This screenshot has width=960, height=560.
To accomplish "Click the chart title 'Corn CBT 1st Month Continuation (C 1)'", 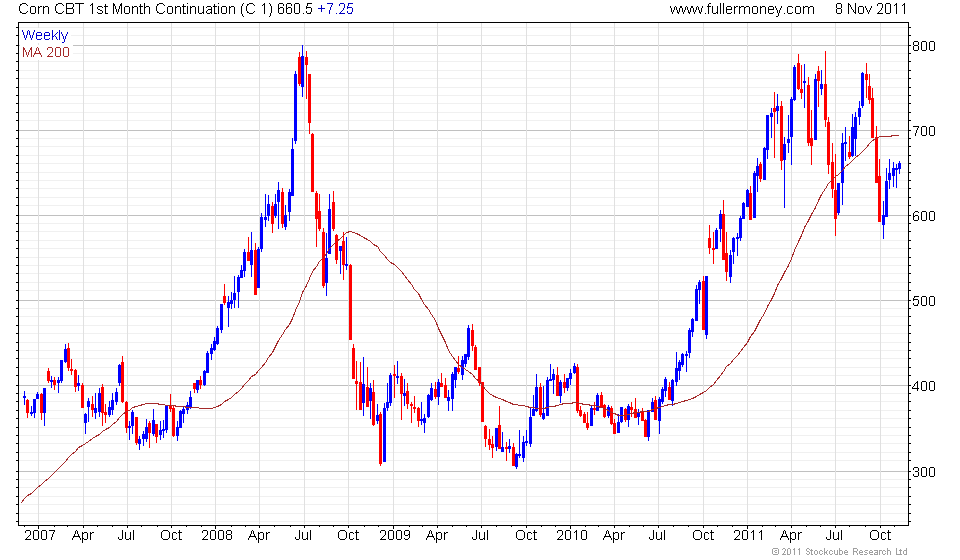I will coord(146,9).
